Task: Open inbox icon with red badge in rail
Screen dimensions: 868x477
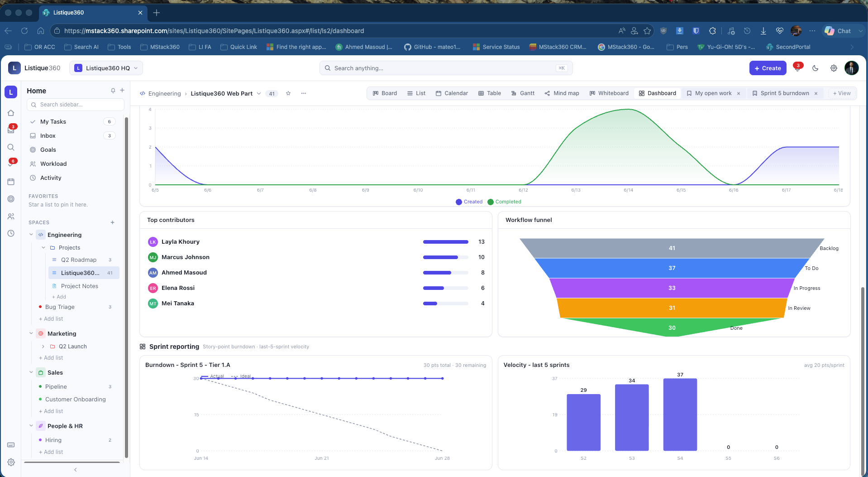Action: [x=11, y=130]
